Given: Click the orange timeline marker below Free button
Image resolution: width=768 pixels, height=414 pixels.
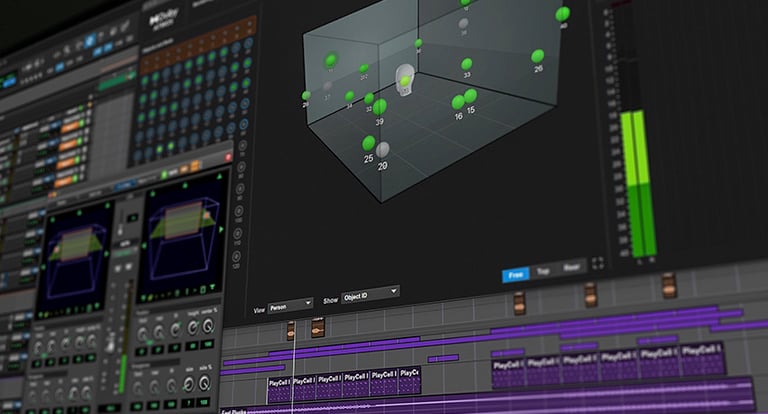Looking at the screenshot, I should [x=520, y=303].
